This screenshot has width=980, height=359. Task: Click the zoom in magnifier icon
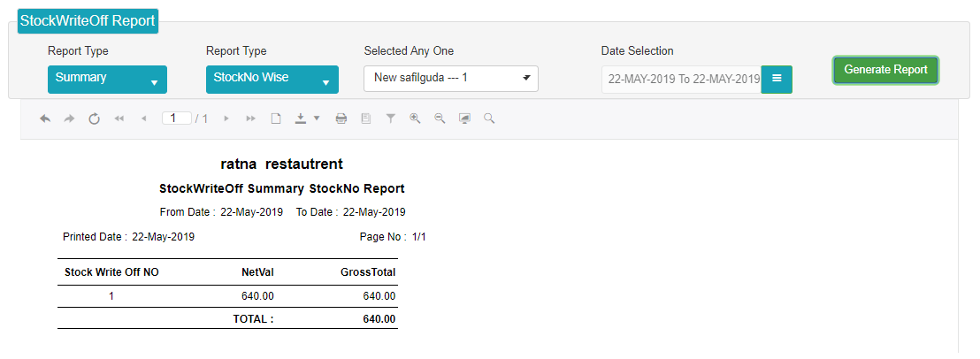415,118
